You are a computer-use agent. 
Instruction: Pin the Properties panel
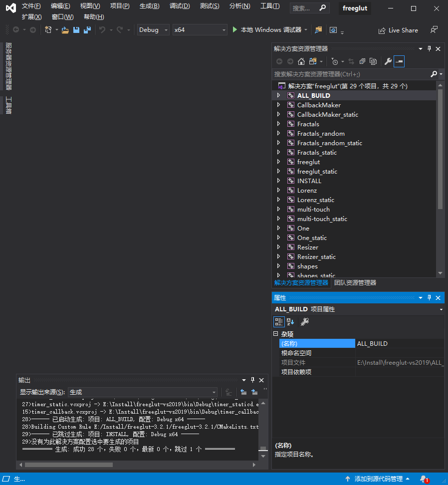tap(429, 297)
